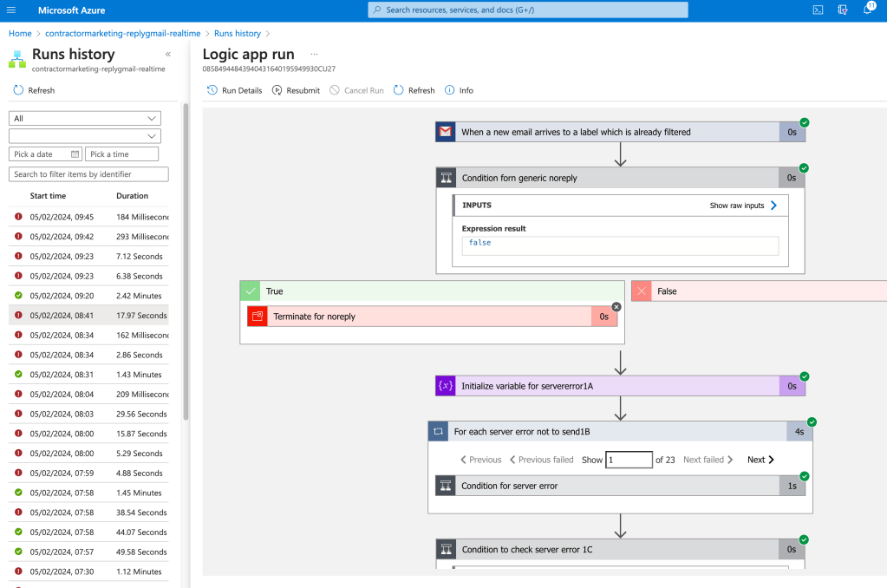
Task: Go to Next loop iteration
Action: click(760, 460)
